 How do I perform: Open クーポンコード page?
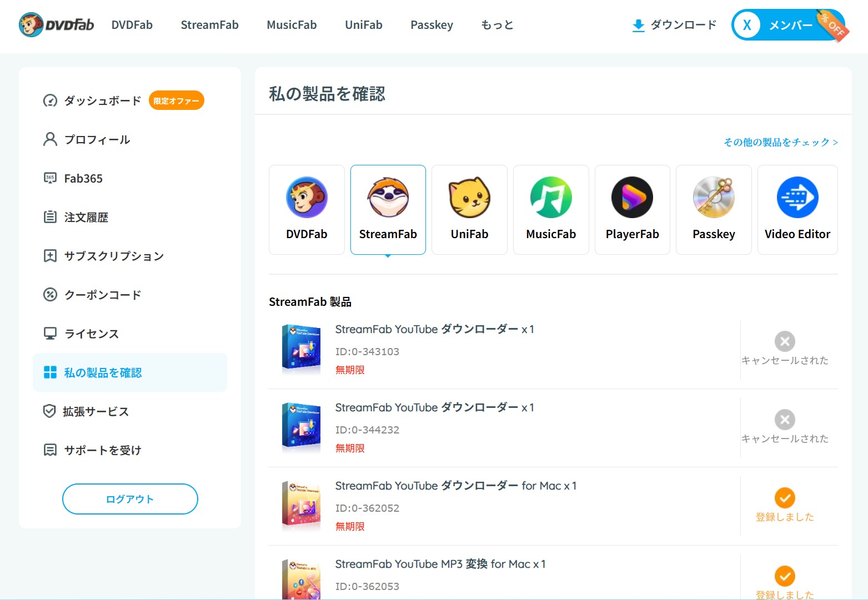tap(103, 295)
